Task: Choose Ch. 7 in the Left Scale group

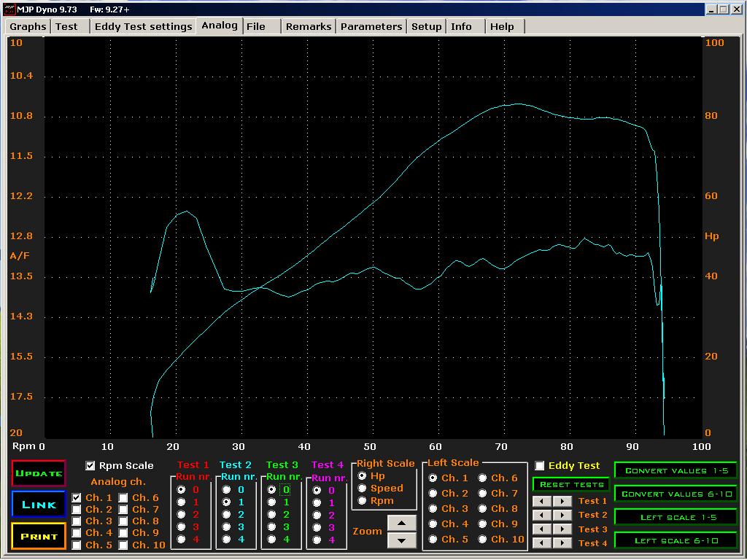Action: (x=482, y=494)
